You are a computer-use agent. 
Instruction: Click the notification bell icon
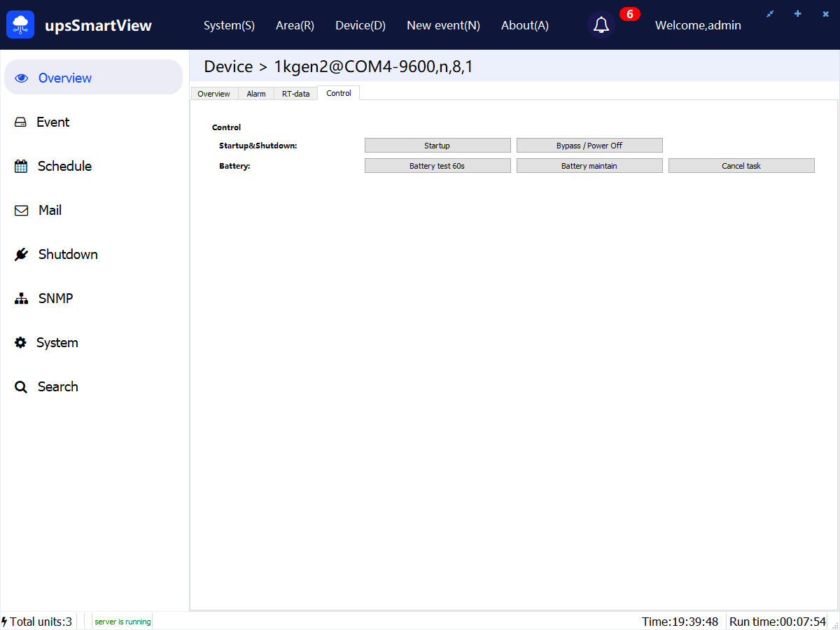click(601, 25)
